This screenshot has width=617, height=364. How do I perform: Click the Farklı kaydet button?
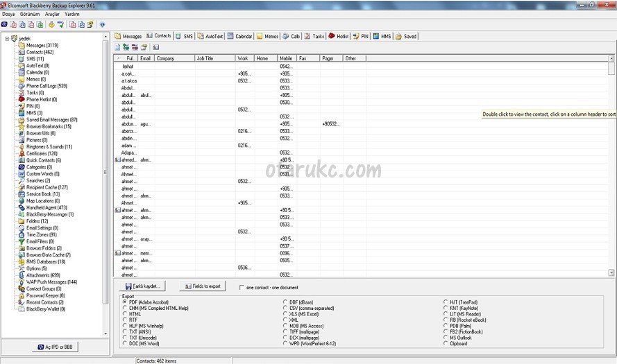(x=142, y=286)
